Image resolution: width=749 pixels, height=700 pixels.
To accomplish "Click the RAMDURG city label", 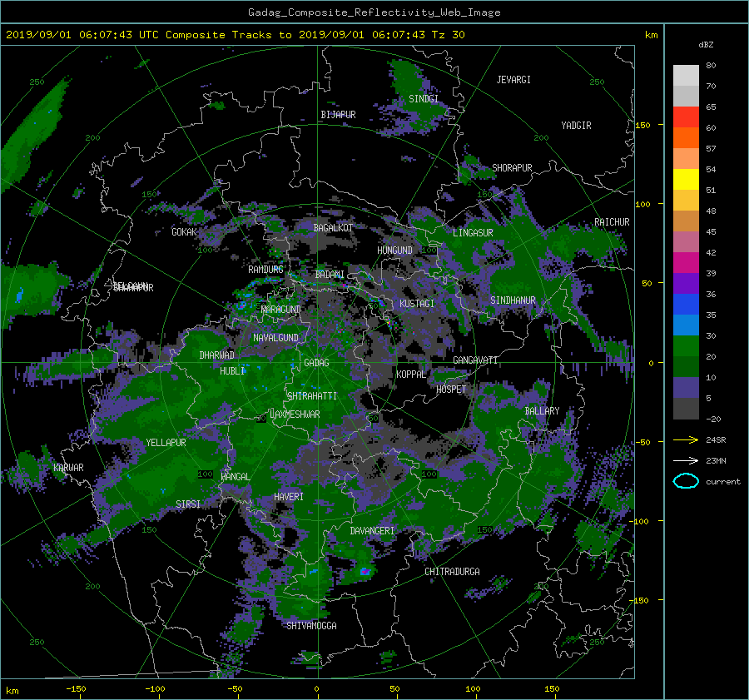I will pyautogui.click(x=265, y=270).
